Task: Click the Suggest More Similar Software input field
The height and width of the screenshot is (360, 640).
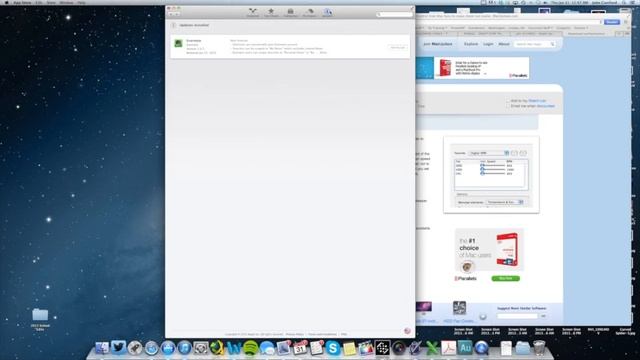Action: click(517, 316)
